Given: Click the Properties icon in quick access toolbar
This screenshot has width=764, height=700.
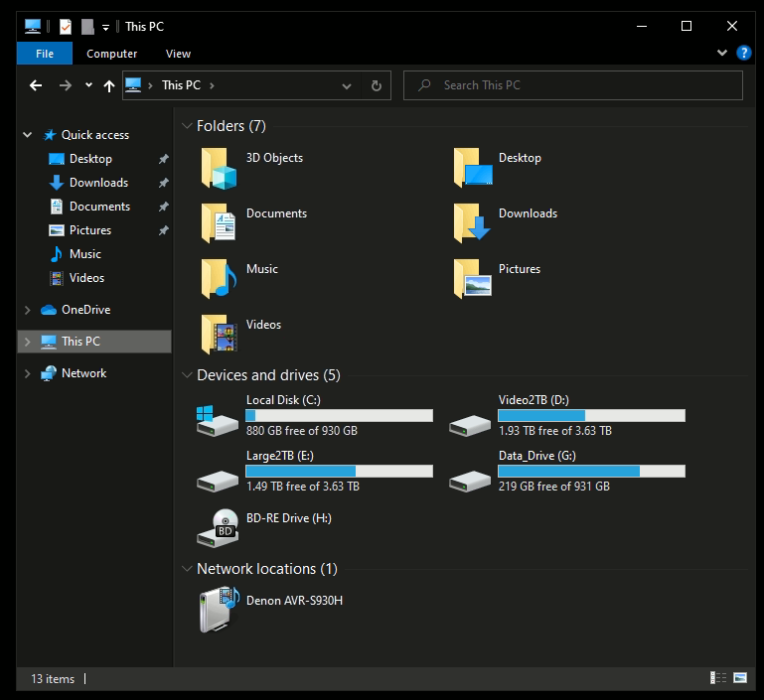Looking at the screenshot, I should click(66, 27).
